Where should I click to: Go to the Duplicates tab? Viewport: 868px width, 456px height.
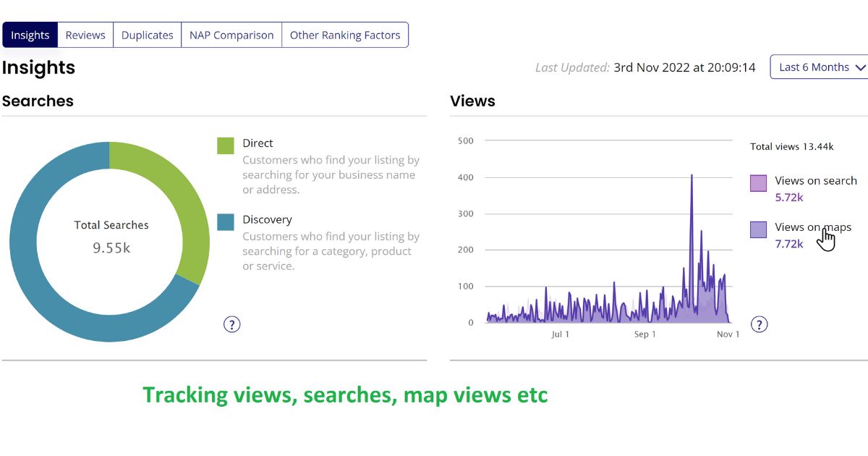[x=147, y=35]
